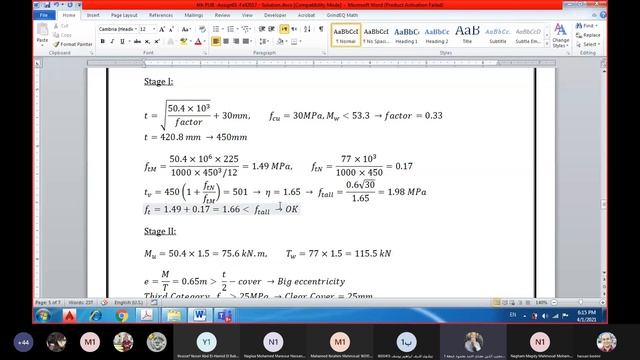This screenshot has height=360, width=640.
Task: Open the Cambria font name dropdown
Action: tap(136, 29)
